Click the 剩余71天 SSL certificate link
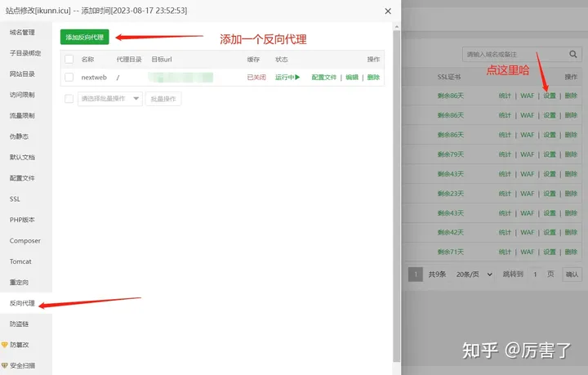 (451, 252)
